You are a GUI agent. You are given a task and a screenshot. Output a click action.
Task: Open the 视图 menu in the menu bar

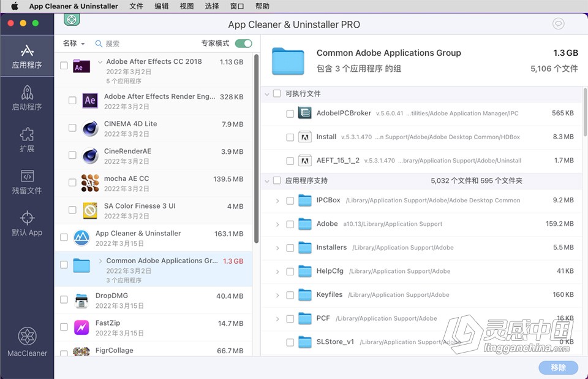(186, 6)
